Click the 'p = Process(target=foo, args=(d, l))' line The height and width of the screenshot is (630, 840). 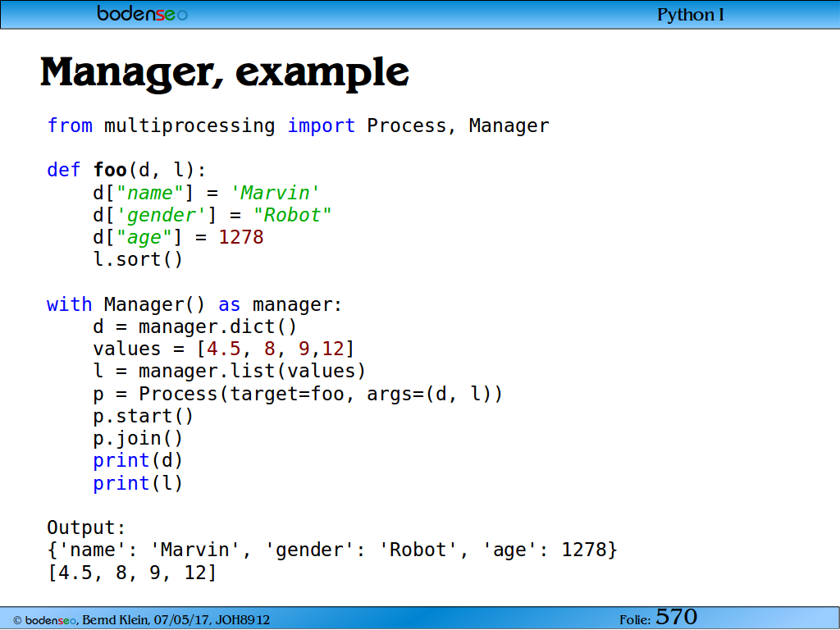click(x=298, y=395)
